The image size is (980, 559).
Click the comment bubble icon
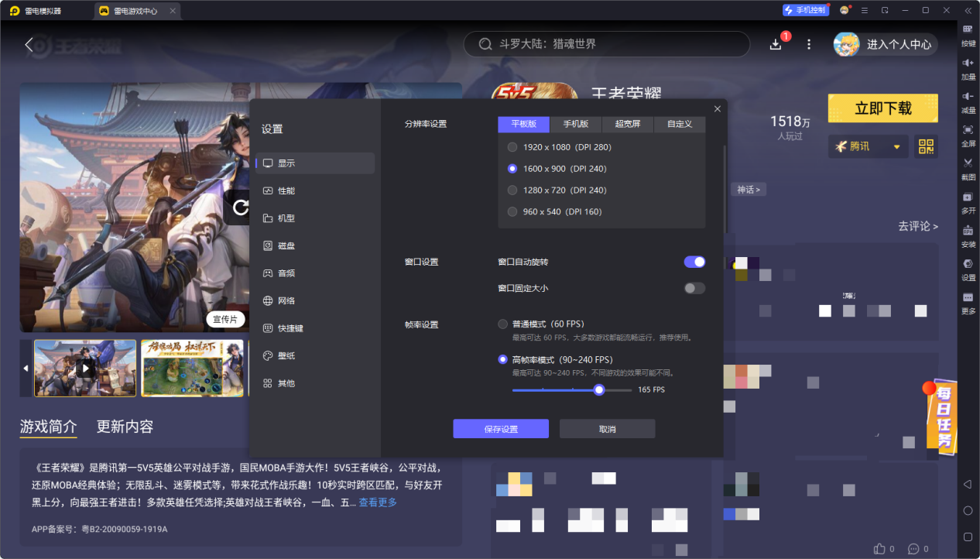pos(913,548)
